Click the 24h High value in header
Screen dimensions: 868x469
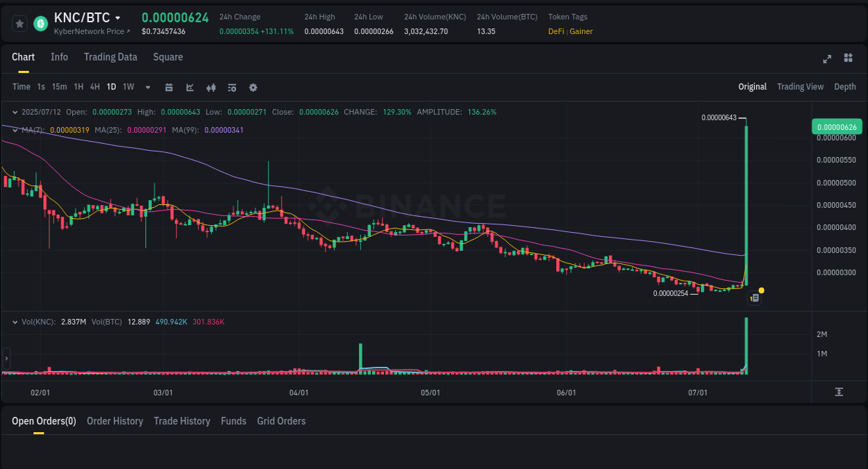[324, 31]
